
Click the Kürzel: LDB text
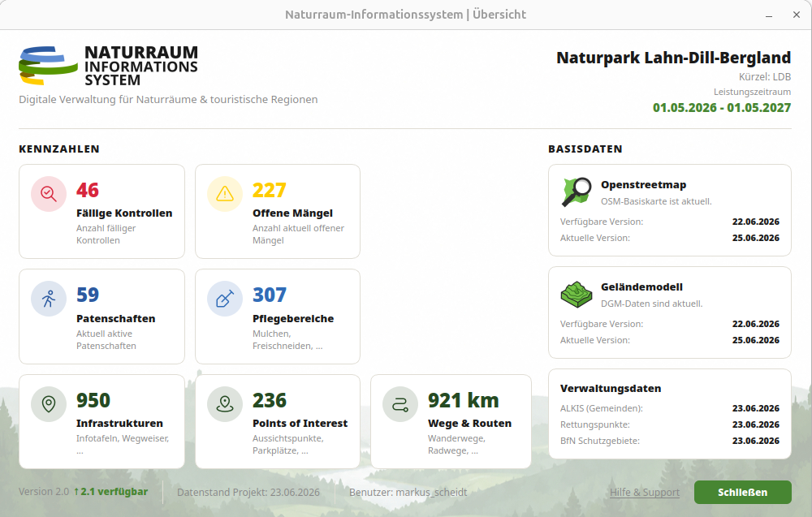[765, 76]
